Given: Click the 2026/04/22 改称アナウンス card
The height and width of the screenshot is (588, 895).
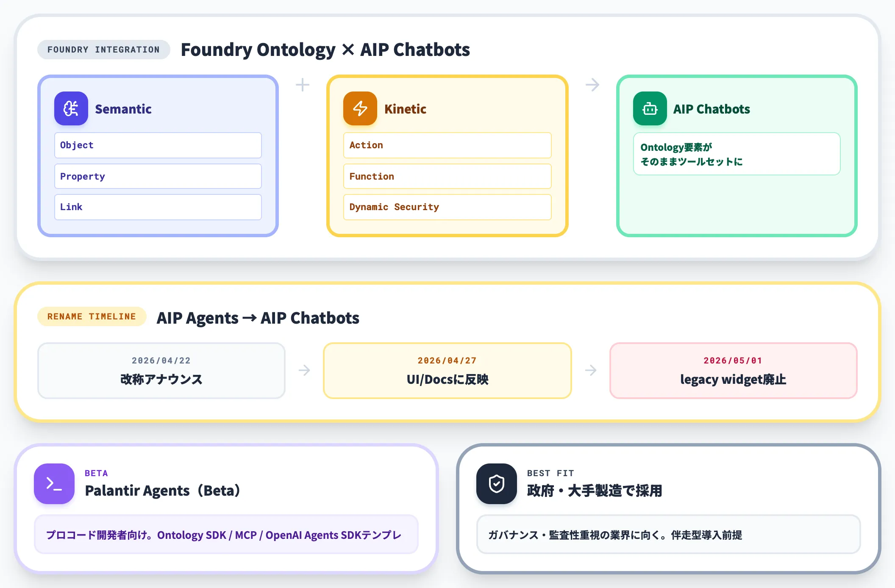Looking at the screenshot, I should pyautogui.click(x=161, y=371).
